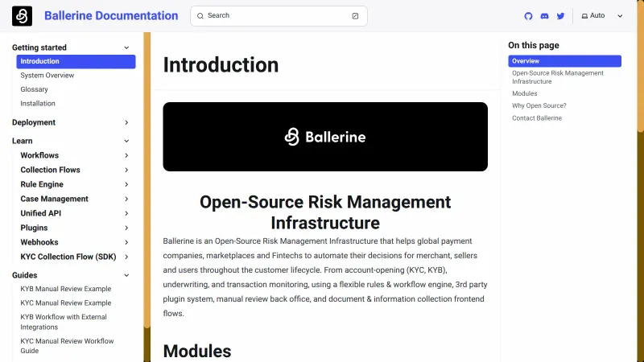This screenshot has width=644, height=362.
Task: Open the Twitter icon link
Action: coord(560,16)
